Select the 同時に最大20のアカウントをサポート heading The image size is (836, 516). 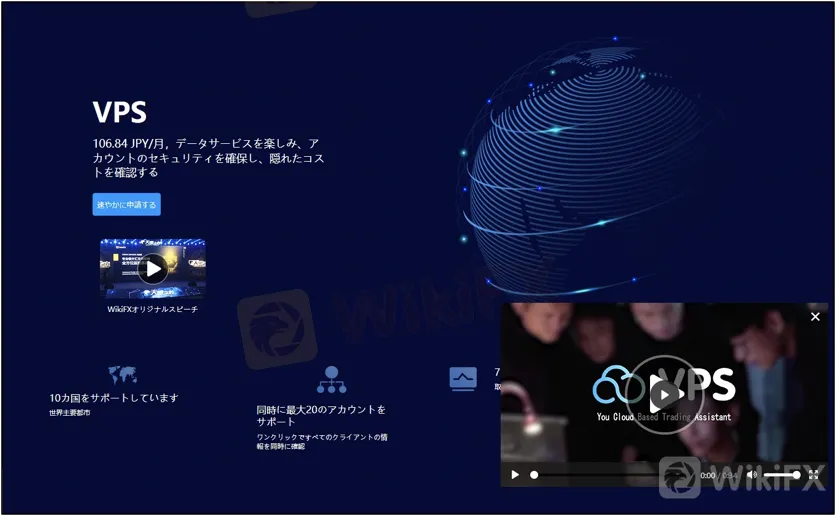click(x=321, y=415)
